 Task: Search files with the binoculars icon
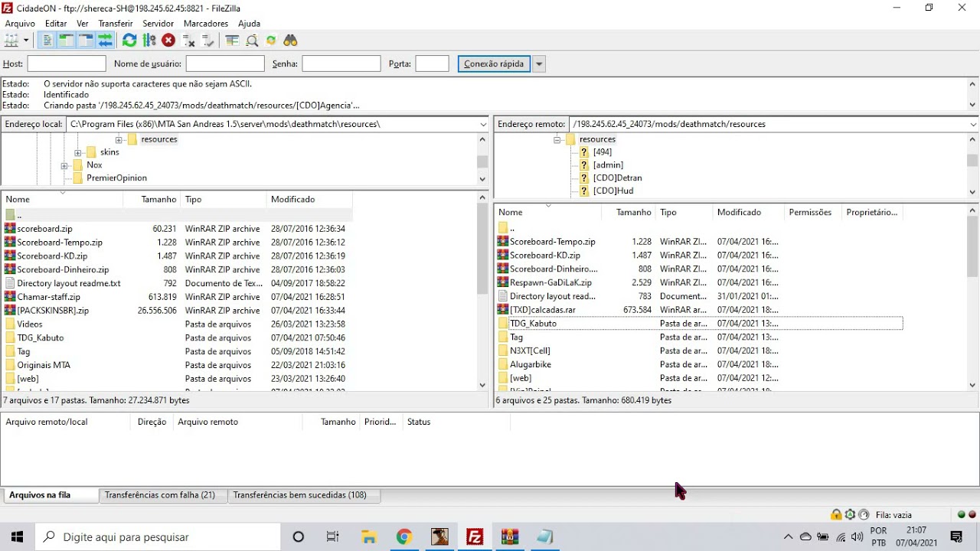pos(290,41)
